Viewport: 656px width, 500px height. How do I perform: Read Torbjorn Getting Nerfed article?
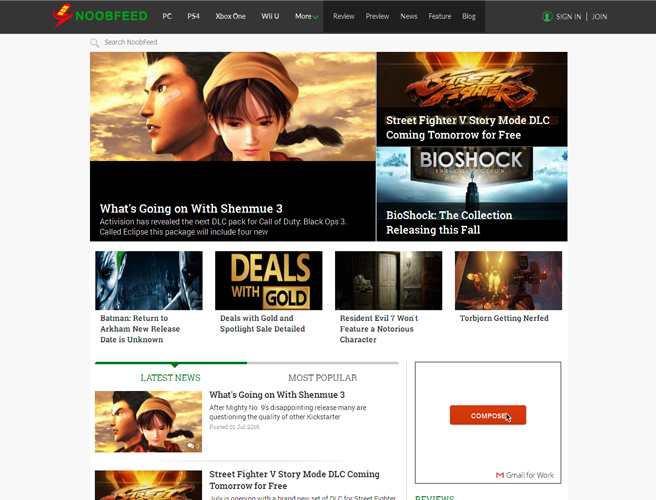click(504, 318)
